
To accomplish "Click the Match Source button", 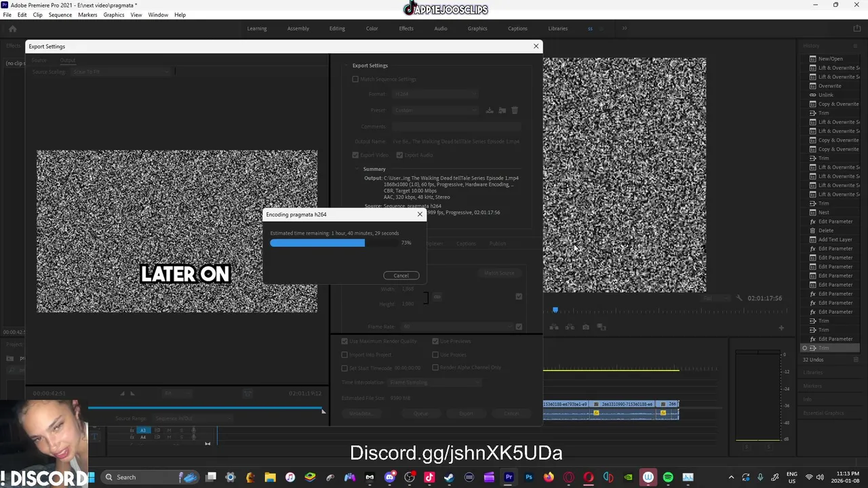I will click(499, 273).
